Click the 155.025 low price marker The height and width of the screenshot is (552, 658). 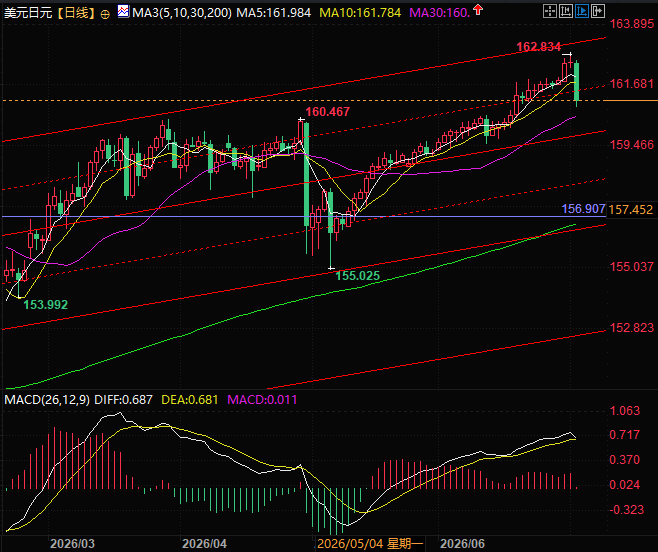click(358, 276)
